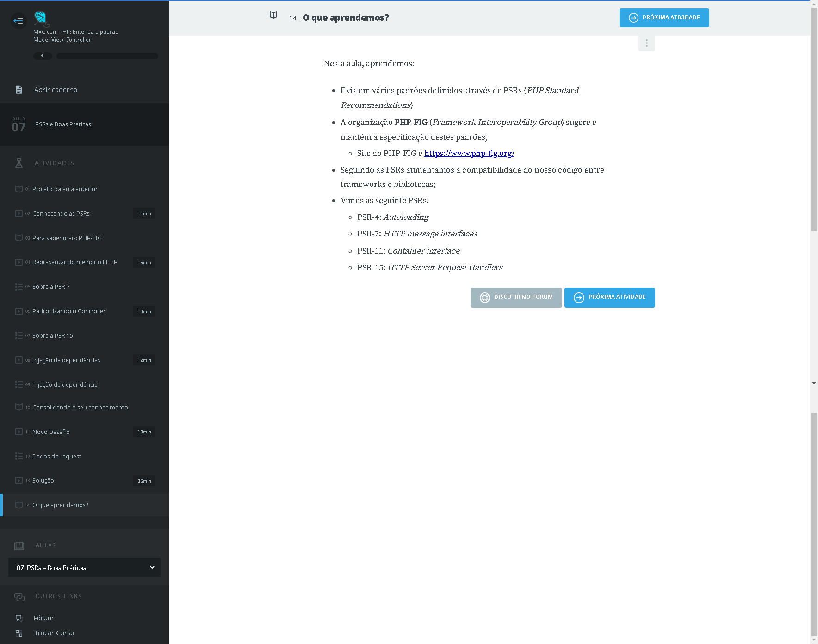
Task: Click top Próxima Atividade button
Action: tap(664, 18)
